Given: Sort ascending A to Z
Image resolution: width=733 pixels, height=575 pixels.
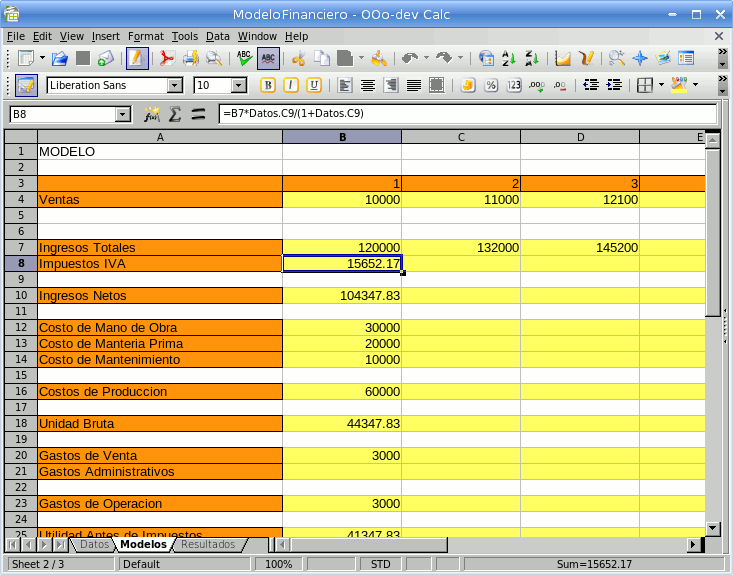Looking at the screenshot, I should coord(509,58).
